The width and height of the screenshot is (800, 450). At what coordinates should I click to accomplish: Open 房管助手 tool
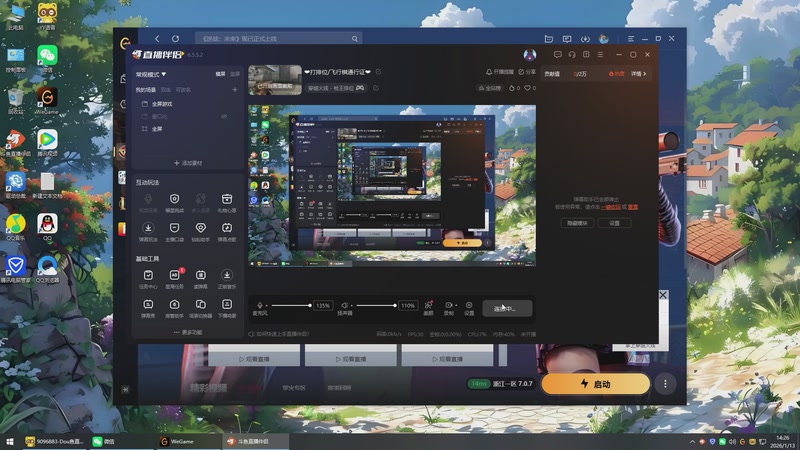pyautogui.click(x=174, y=308)
